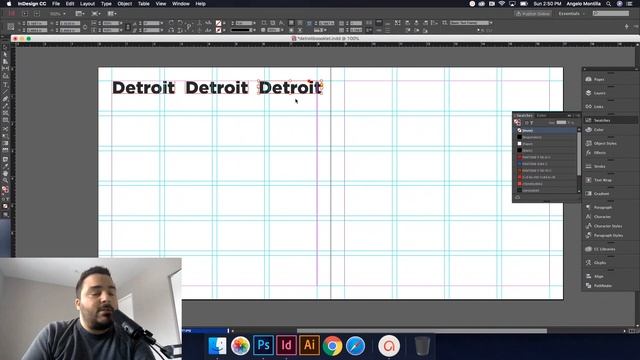Screen dimensions: 640x360
Task: Click the Publish Online button
Action: tap(533, 13)
